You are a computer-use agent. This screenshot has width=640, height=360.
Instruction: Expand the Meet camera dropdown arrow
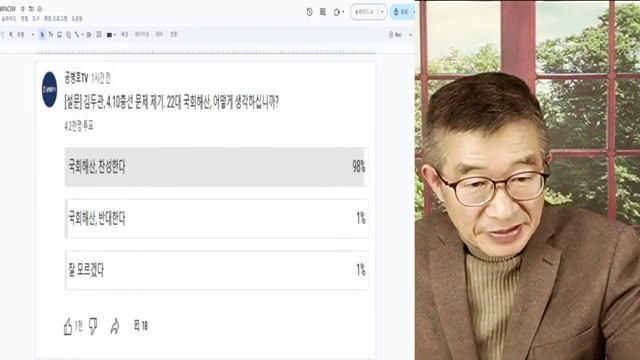coord(343,12)
